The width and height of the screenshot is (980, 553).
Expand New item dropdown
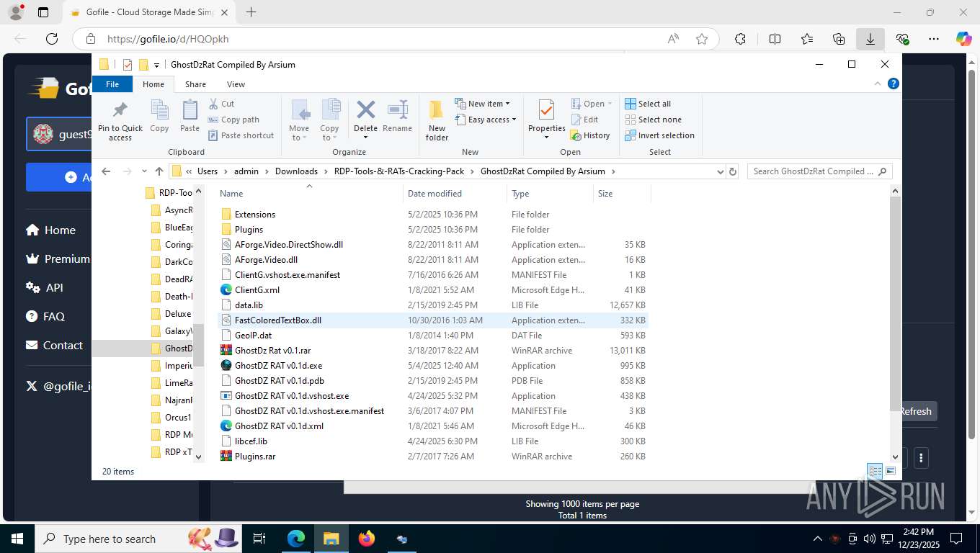pos(483,104)
